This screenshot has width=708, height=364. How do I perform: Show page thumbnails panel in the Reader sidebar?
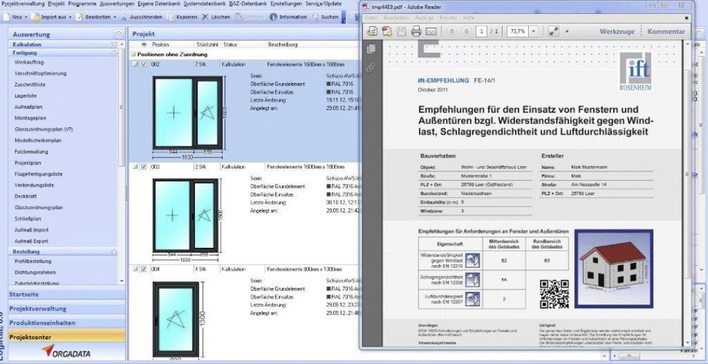pos(371,49)
